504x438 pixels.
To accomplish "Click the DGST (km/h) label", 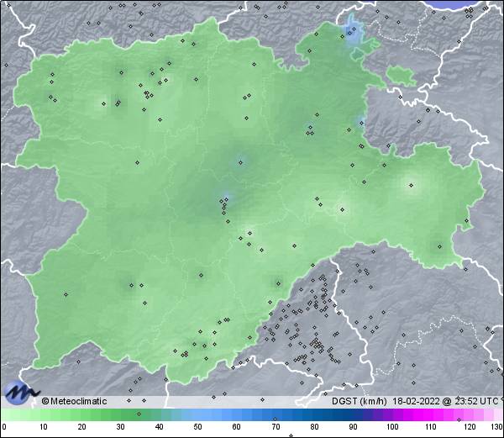I will (x=359, y=401).
